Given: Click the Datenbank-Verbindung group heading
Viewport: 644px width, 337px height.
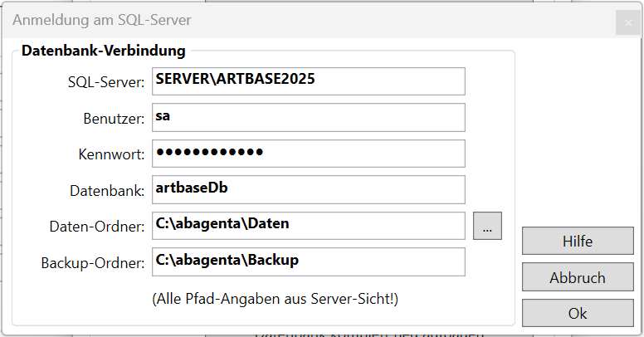Looking at the screenshot, I should point(104,51).
